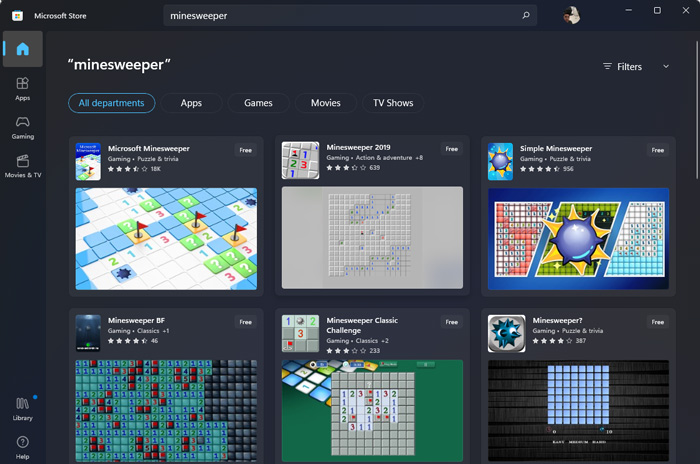Click the Minesweeper BF app icon
The height and width of the screenshot is (464, 700).
(x=88, y=333)
